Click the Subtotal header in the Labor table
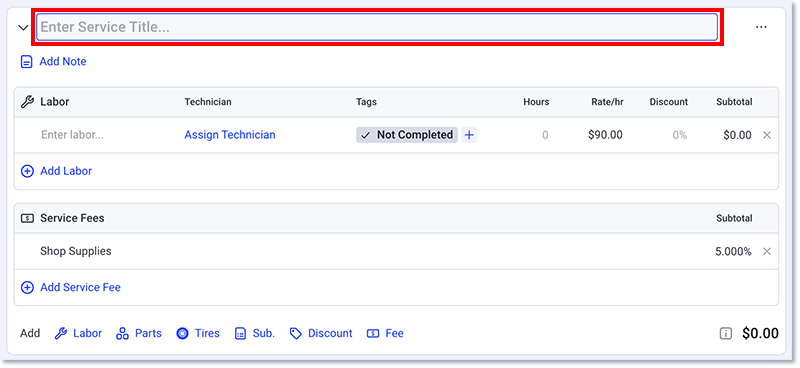800x368 pixels. [x=734, y=102]
